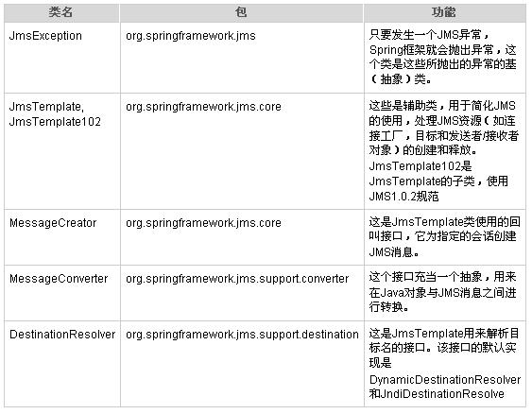Click the MessageConverter description mentioning Java对象
The image size is (532, 414).
point(443,292)
